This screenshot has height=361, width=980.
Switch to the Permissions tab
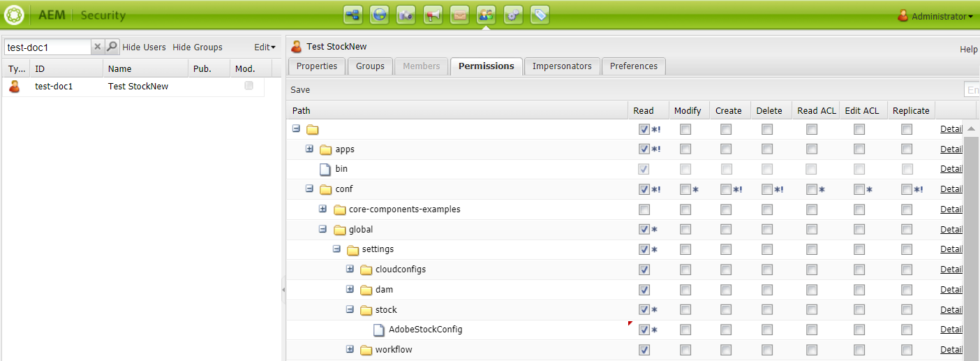(487, 66)
